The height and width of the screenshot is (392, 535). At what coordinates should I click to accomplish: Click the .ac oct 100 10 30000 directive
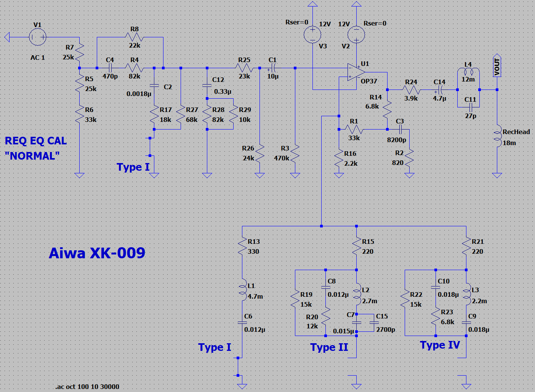click(87, 387)
